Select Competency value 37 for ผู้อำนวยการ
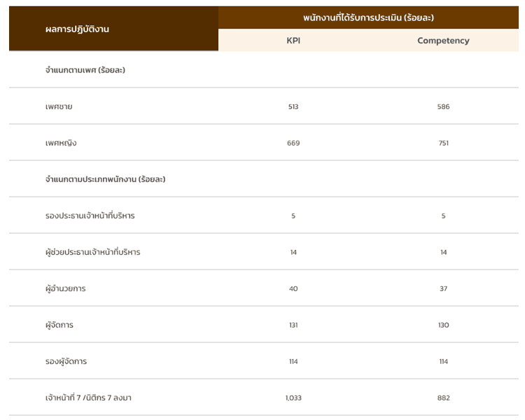This screenshot has height=420, width=525. pyautogui.click(x=443, y=288)
